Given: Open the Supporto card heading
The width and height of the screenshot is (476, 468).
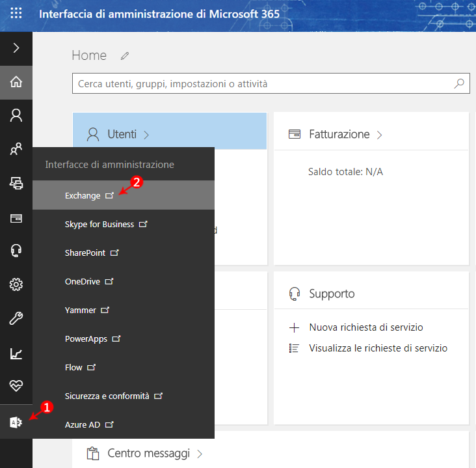Looking at the screenshot, I should click(x=332, y=294).
